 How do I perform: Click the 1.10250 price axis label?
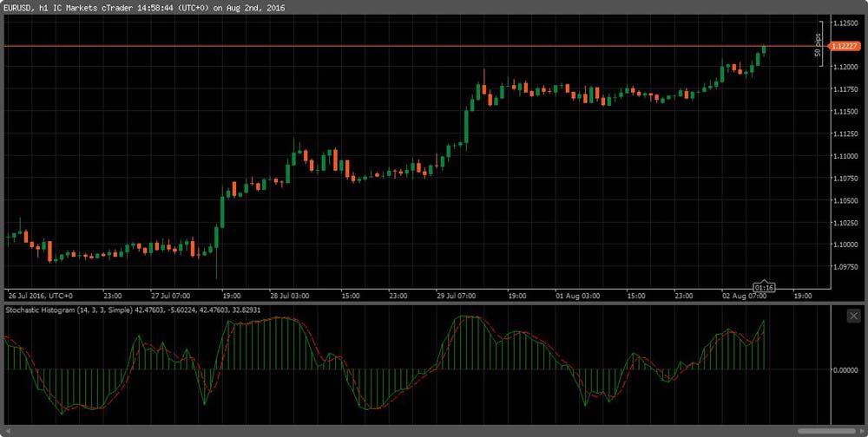pos(845,222)
